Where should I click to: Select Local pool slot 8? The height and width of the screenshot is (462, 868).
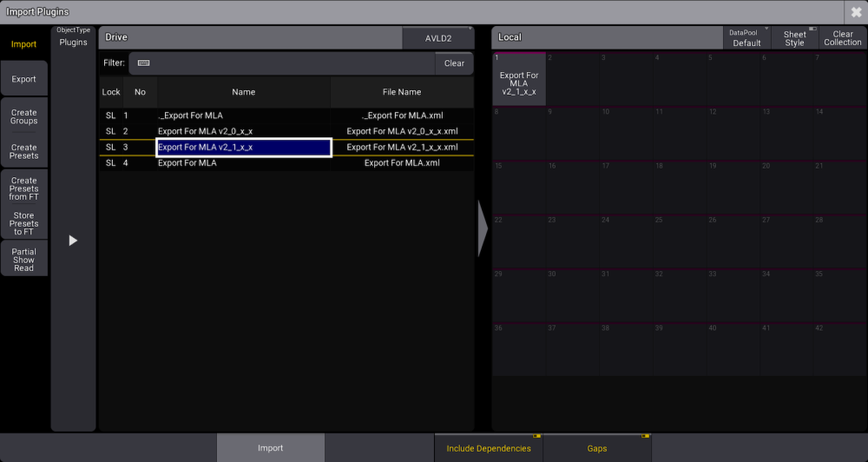[519, 134]
